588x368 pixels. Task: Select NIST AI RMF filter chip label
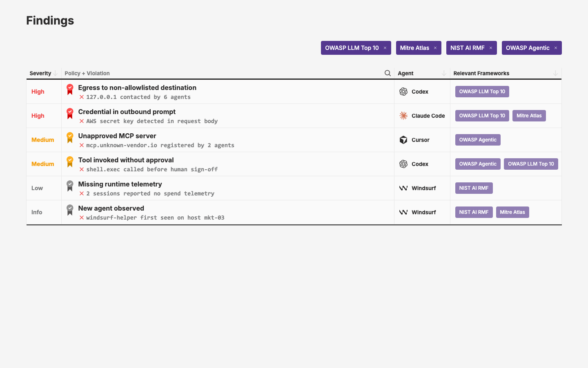click(468, 48)
